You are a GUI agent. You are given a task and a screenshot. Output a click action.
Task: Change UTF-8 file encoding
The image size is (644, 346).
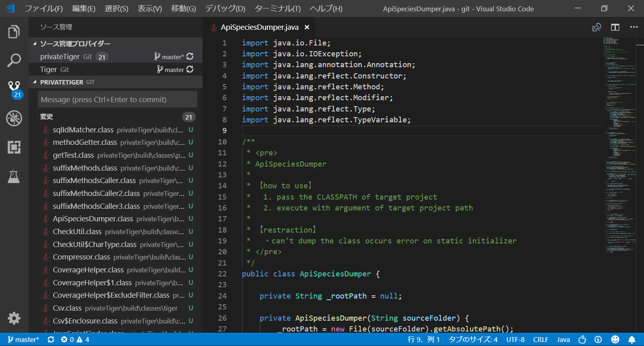[x=515, y=340]
